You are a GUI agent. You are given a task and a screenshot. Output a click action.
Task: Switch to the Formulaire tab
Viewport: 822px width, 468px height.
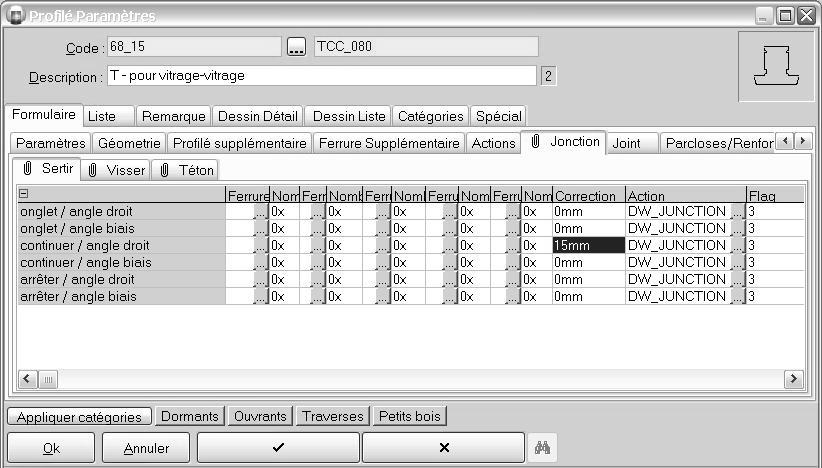(44, 115)
